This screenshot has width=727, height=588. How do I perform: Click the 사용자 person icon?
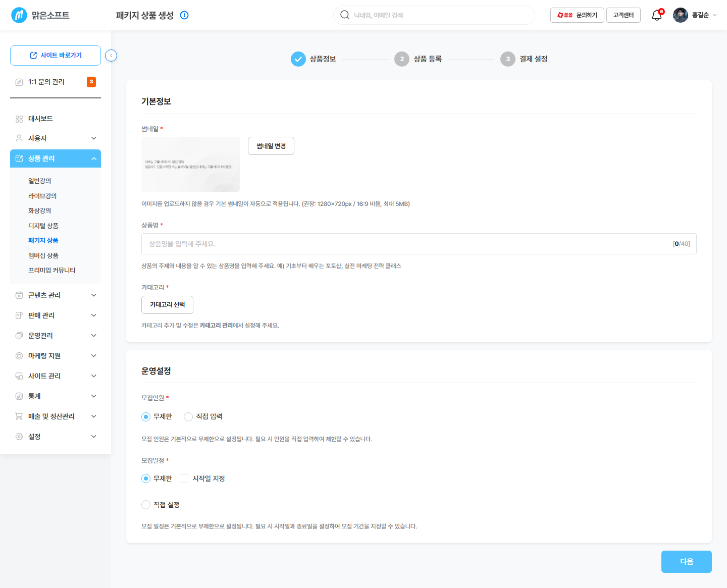click(x=19, y=138)
